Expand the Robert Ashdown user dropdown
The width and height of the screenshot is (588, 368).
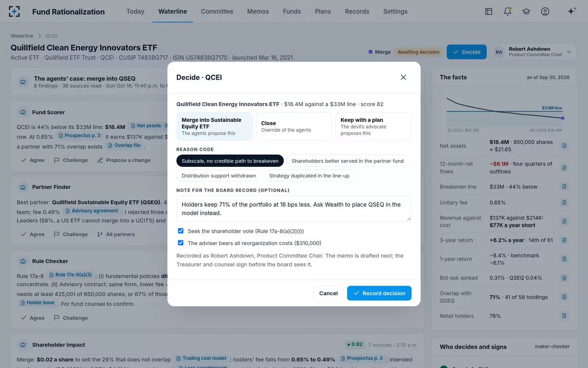coord(569,52)
